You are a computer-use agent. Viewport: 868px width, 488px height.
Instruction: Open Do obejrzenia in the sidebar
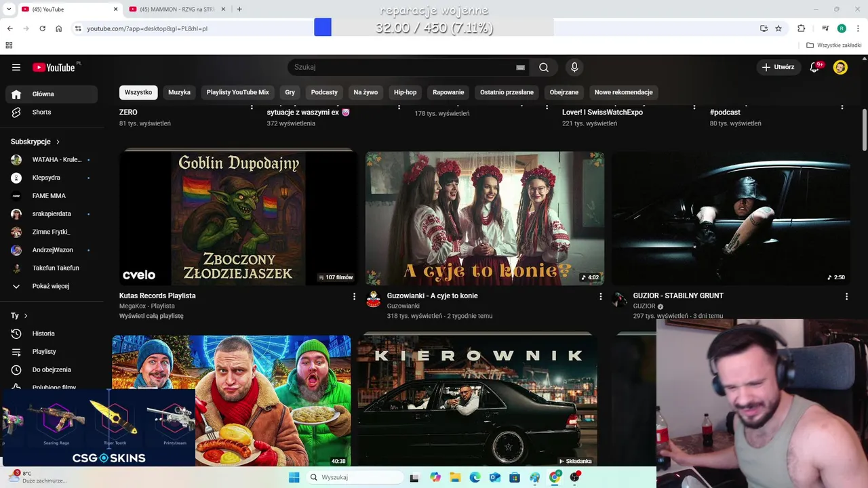tap(52, 369)
